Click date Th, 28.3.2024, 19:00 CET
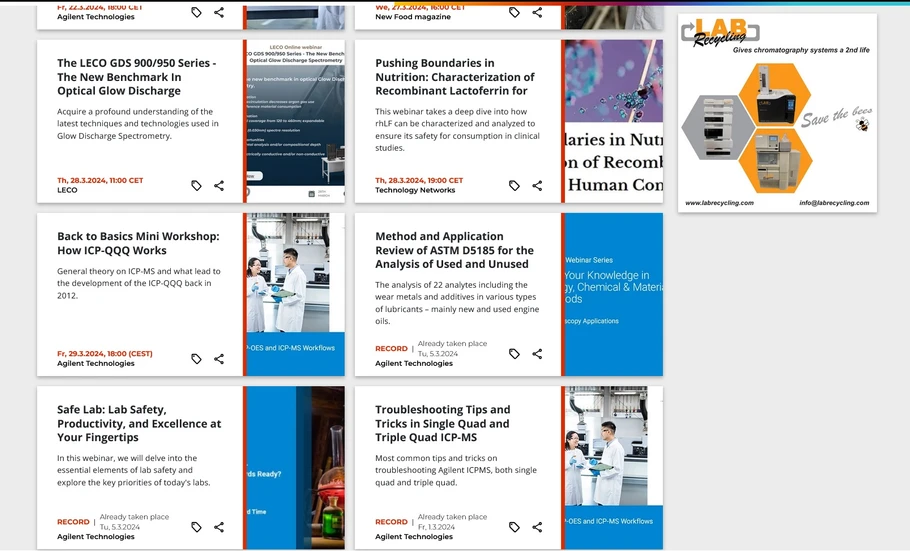910x551 pixels. (x=419, y=181)
